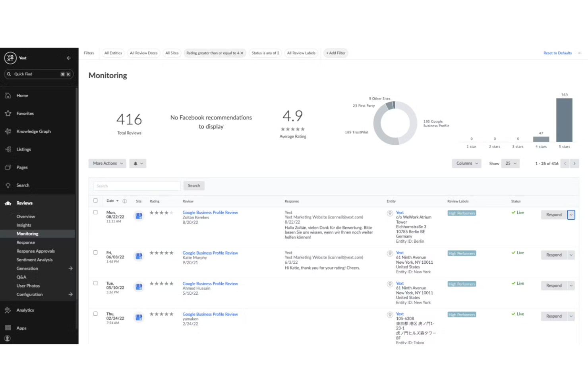Viewport: 588px width, 392px height.
Task: Open Respond dropdown arrow for 08/22/22 review
Action: click(571, 215)
